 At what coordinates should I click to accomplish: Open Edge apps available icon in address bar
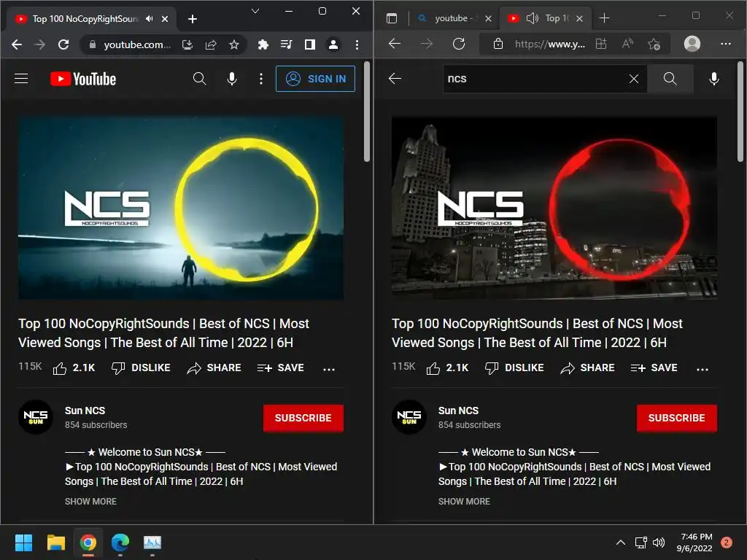click(601, 44)
